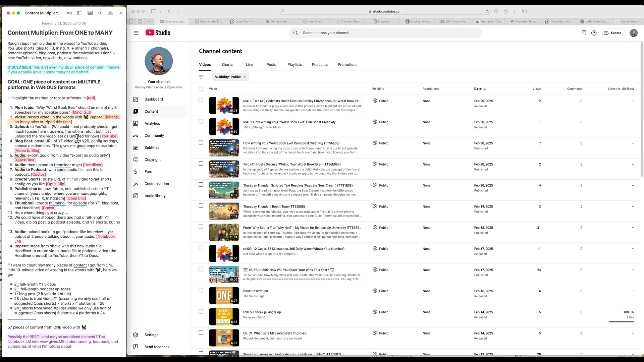Expand Notes toolbar overflow chevrons

121,13
